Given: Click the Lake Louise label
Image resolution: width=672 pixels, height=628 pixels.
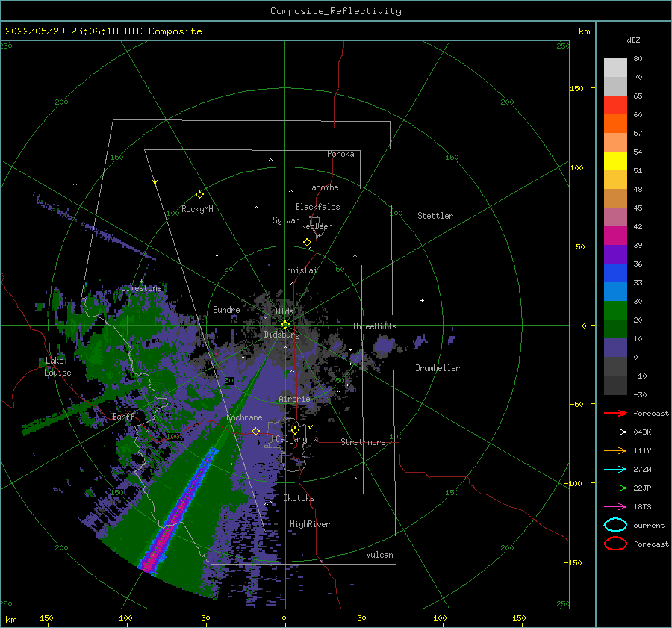Looking at the screenshot, I should point(57,367).
